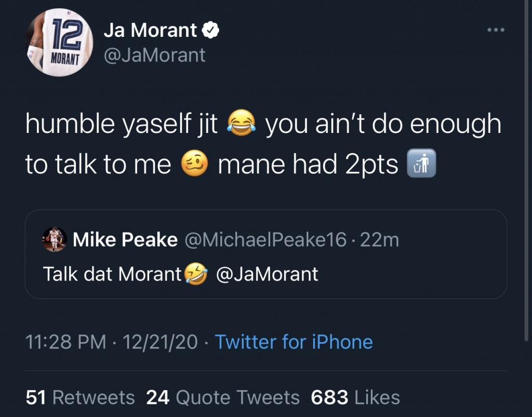Click the Mike Peake name in quote
532x417 pixels.
(x=125, y=240)
